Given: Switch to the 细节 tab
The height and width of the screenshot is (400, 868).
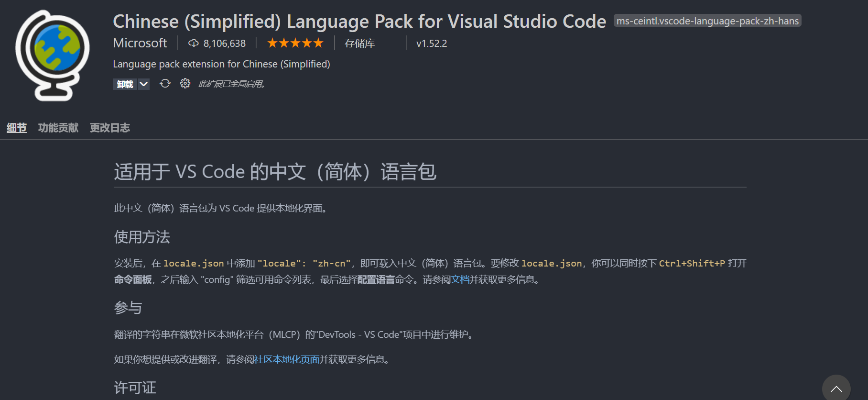Looking at the screenshot, I should click(x=17, y=128).
